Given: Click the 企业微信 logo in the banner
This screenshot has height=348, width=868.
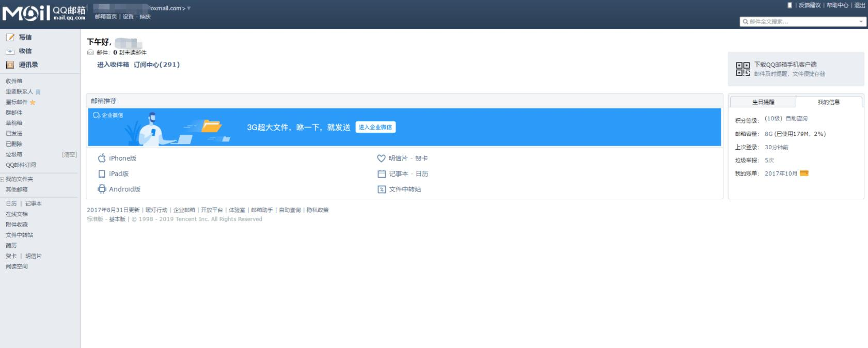Looking at the screenshot, I should tap(108, 115).
